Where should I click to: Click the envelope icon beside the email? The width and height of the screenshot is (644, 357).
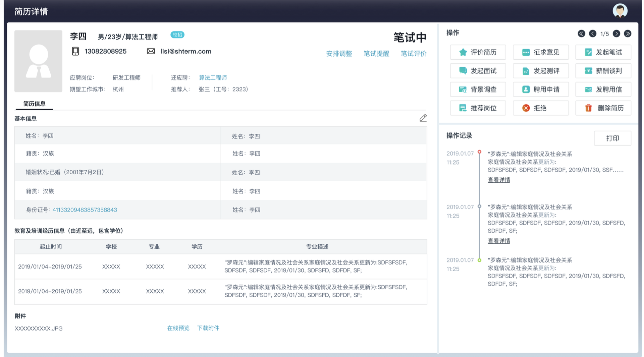click(x=151, y=51)
